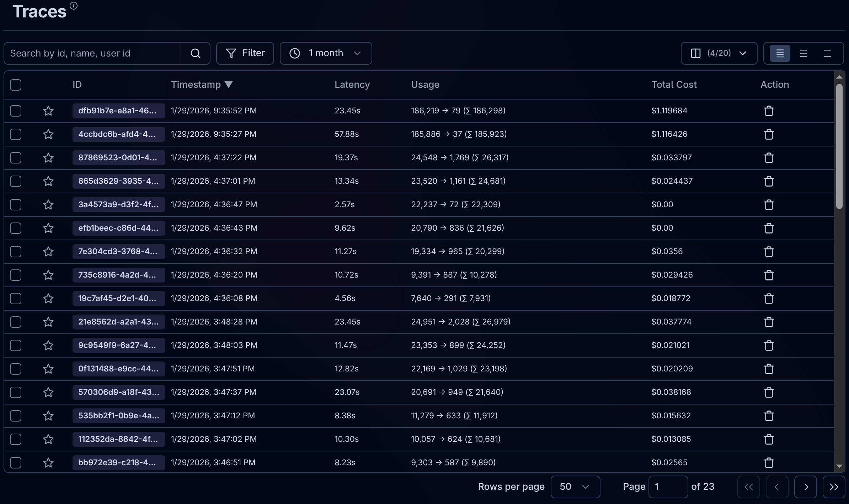Switch to medium row height icon

tap(803, 53)
